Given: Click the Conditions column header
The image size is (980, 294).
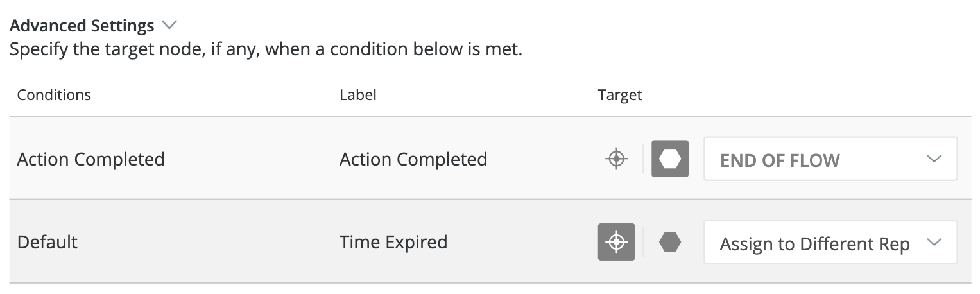Looking at the screenshot, I should point(54,95).
